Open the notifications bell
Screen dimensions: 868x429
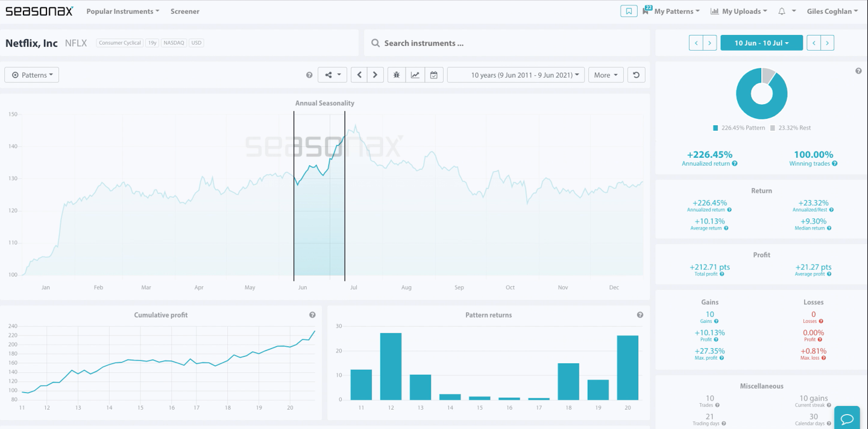(782, 11)
